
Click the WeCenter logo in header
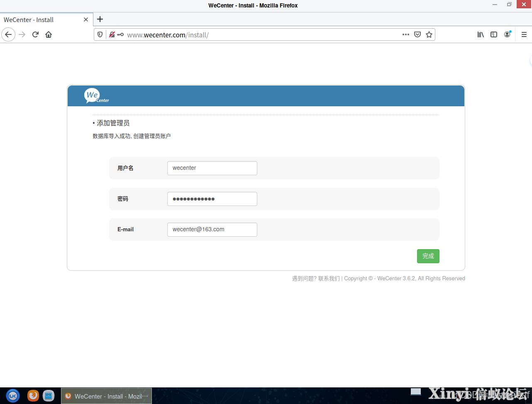click(97, 95)
